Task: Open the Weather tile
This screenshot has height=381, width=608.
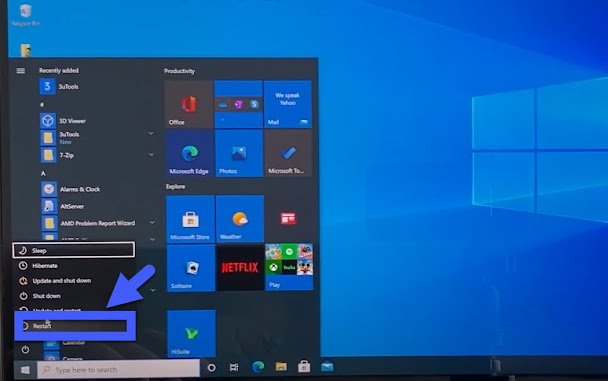Action: click(240, 219)
